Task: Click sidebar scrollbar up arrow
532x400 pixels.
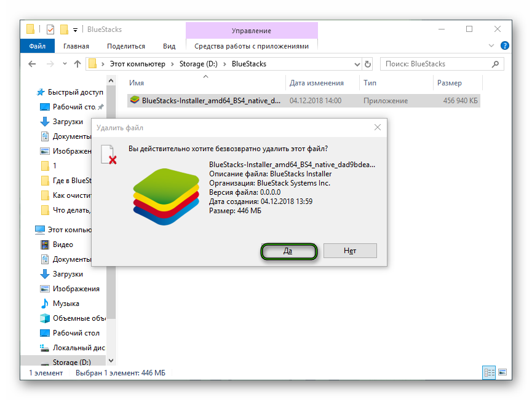Action: tap(111, 80)
